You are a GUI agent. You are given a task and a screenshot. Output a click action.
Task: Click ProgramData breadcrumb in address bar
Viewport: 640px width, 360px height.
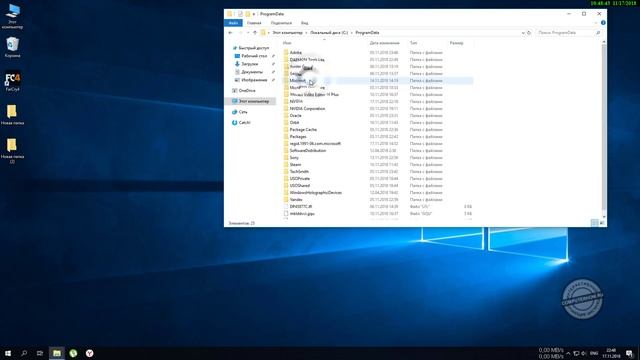367,33
